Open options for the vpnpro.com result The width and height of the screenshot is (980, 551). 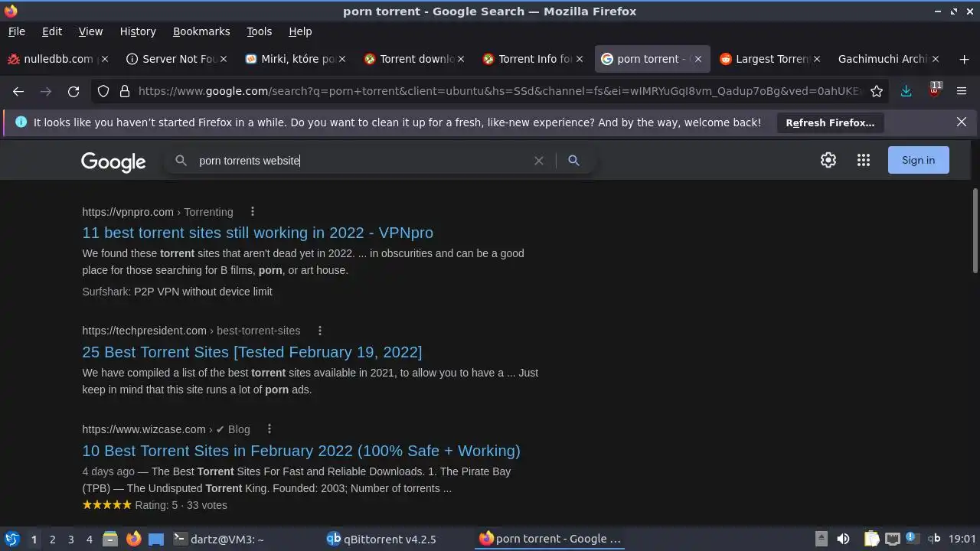(x=252, y=212)
